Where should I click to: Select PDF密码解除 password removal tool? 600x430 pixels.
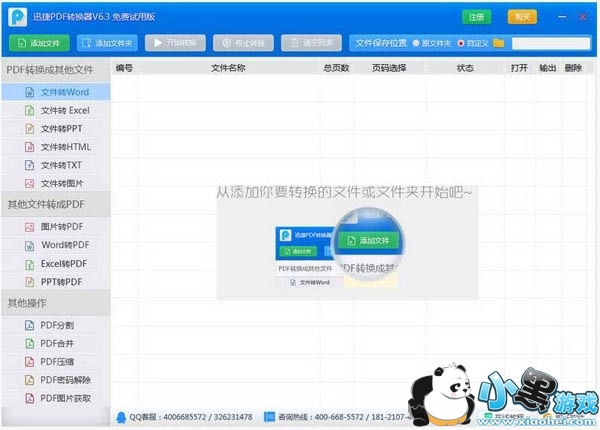pyautogui.click(x=56, y=380)
